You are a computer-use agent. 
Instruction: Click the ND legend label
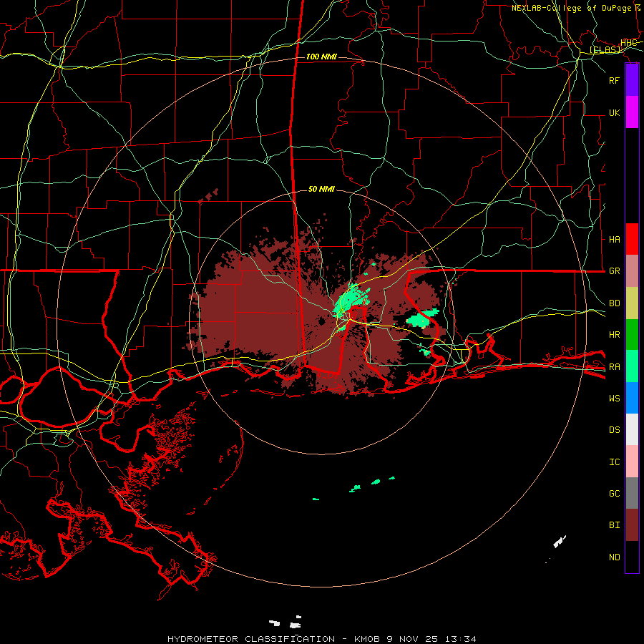pos(614,557)
